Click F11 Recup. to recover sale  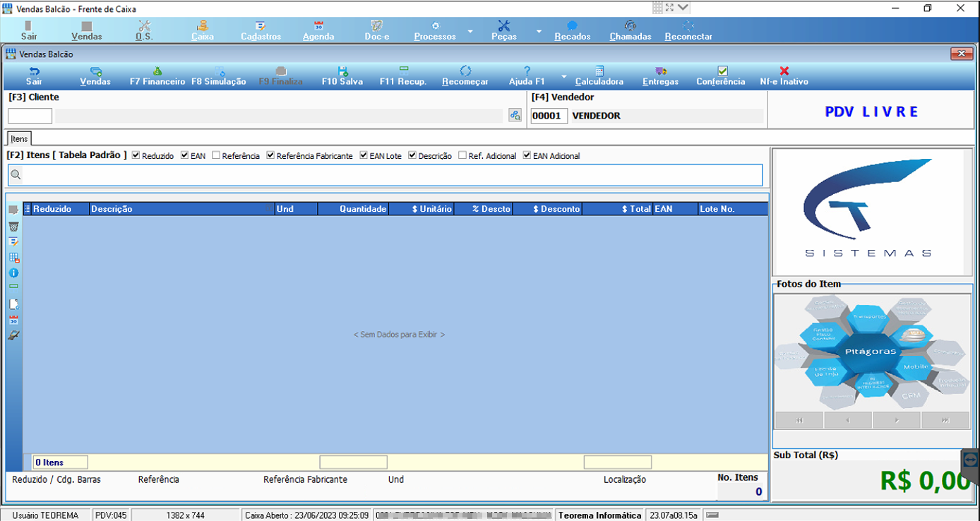pos(403,76)
